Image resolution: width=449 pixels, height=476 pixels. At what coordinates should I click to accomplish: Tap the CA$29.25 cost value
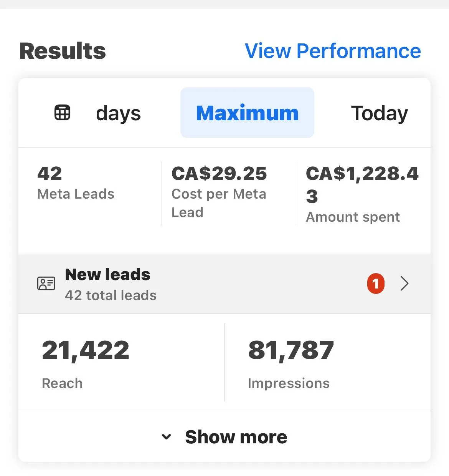coord(219,173)
